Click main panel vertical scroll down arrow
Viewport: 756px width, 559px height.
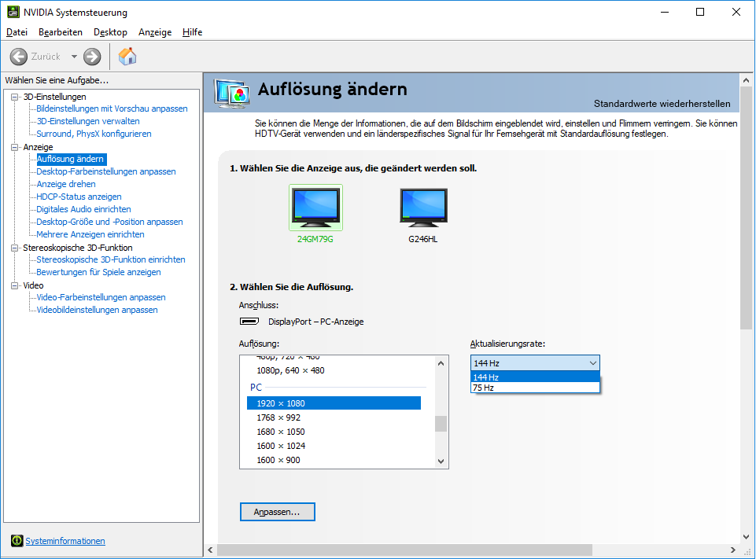click(x=747, y=536)
